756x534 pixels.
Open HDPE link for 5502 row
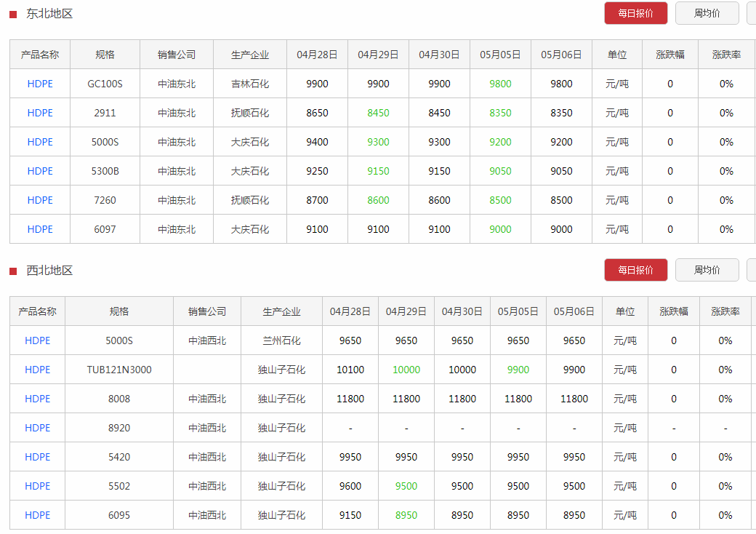click(38, 486)
